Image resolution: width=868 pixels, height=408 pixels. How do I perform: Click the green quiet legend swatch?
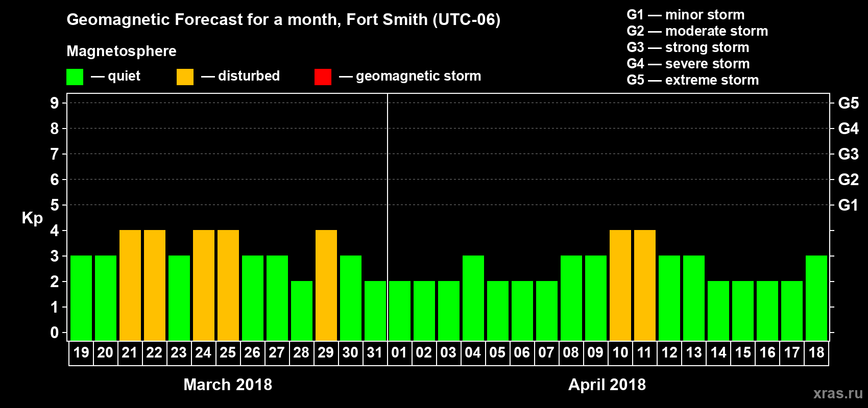pyautogui.click(x=75, y=77)
